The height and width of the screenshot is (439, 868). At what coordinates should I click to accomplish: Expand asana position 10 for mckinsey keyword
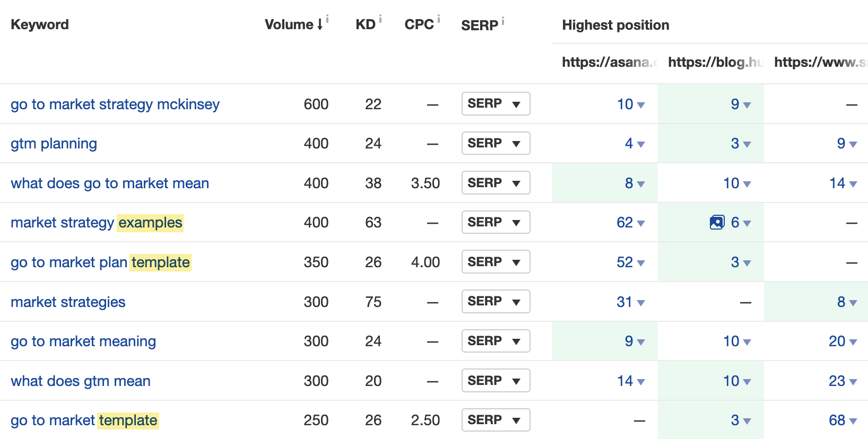click(630, 104)
